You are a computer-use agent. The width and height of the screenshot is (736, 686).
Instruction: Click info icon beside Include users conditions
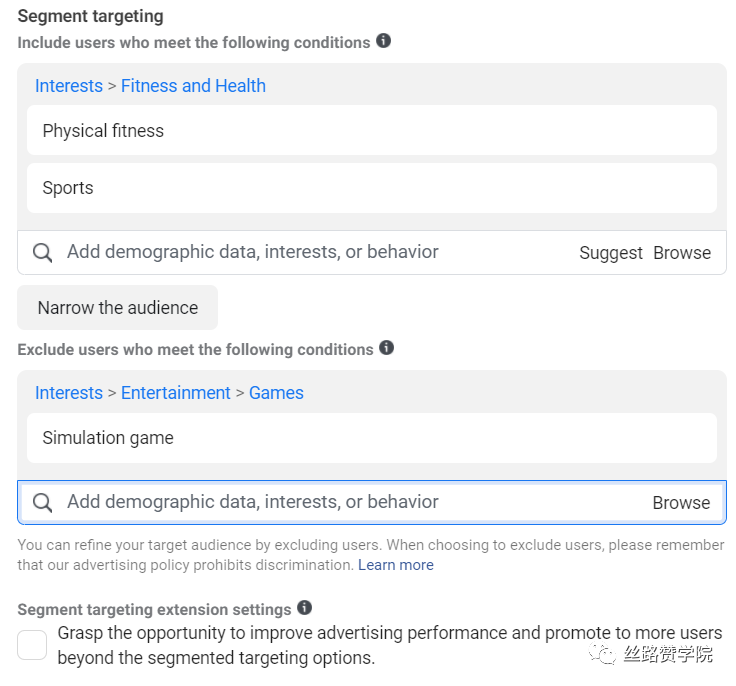point(383,41)
